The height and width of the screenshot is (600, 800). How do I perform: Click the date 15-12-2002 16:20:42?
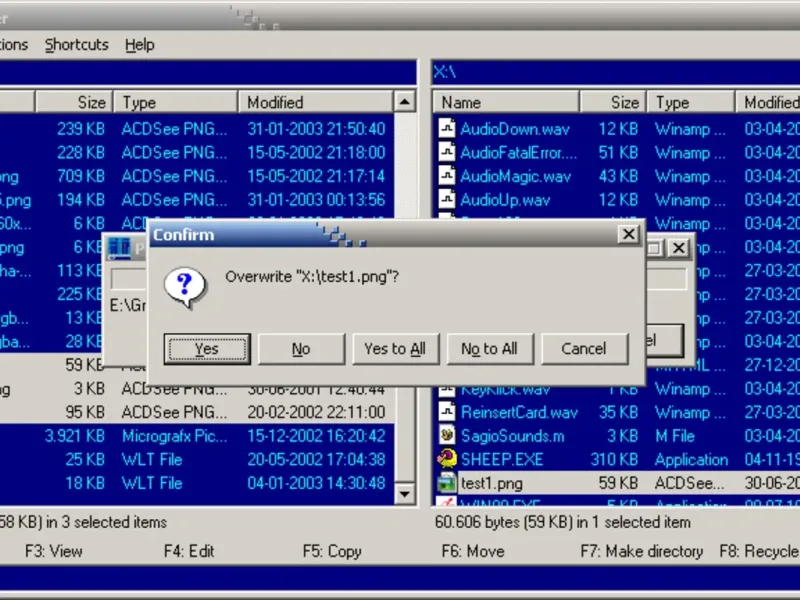pos(316,436)
